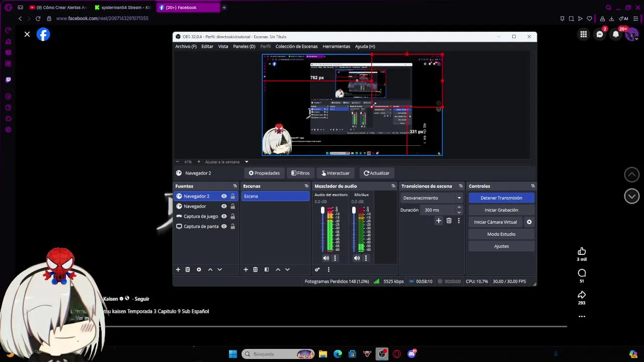Screen dimensions: 644x362
Task: Hide the Captura de pantalla source
Action: pyautogui.click(x=224, y=226)
